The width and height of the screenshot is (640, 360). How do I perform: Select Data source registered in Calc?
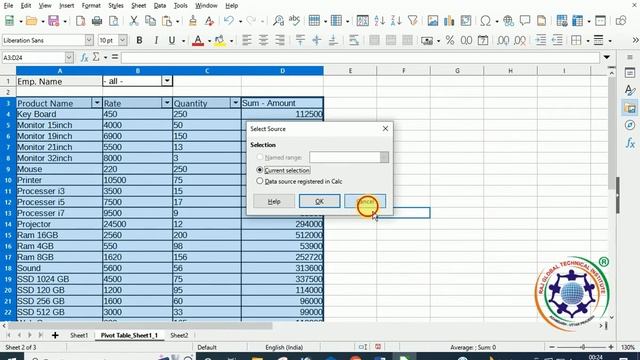(260, 181)
